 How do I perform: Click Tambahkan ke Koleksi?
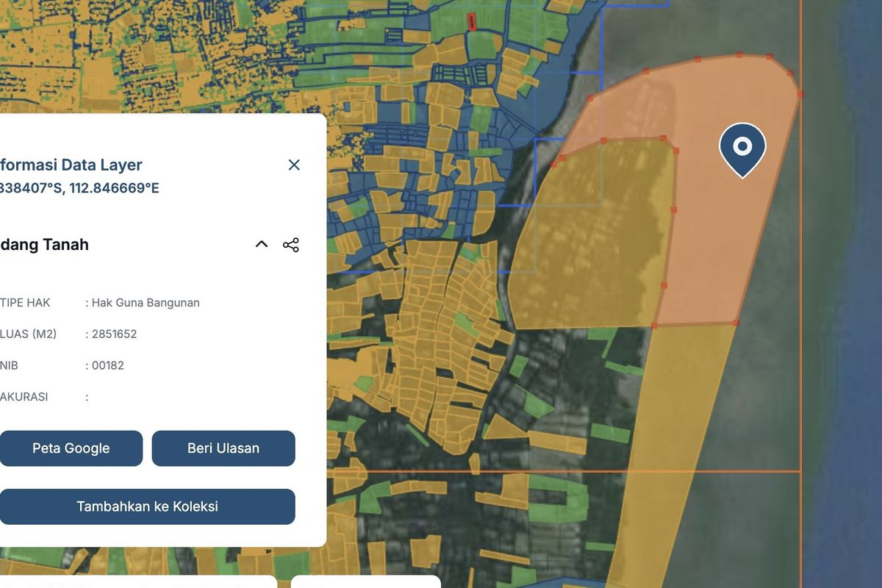pyautogui.click(x=147, y=506)
